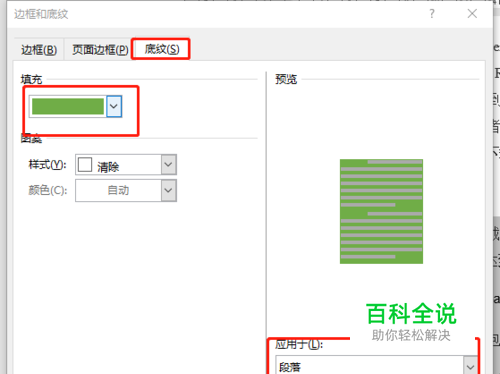
Task: Click the 清除 style preview box
Action: click(85, 165)
